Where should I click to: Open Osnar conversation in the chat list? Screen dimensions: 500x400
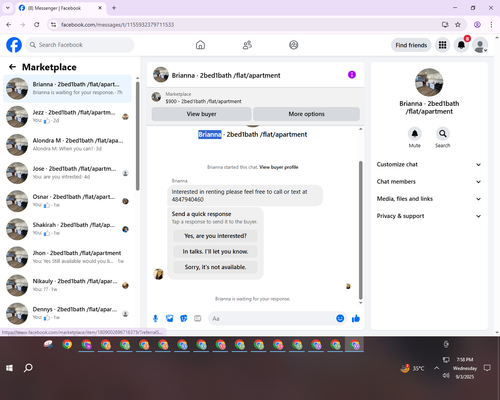tap(67, 201)
